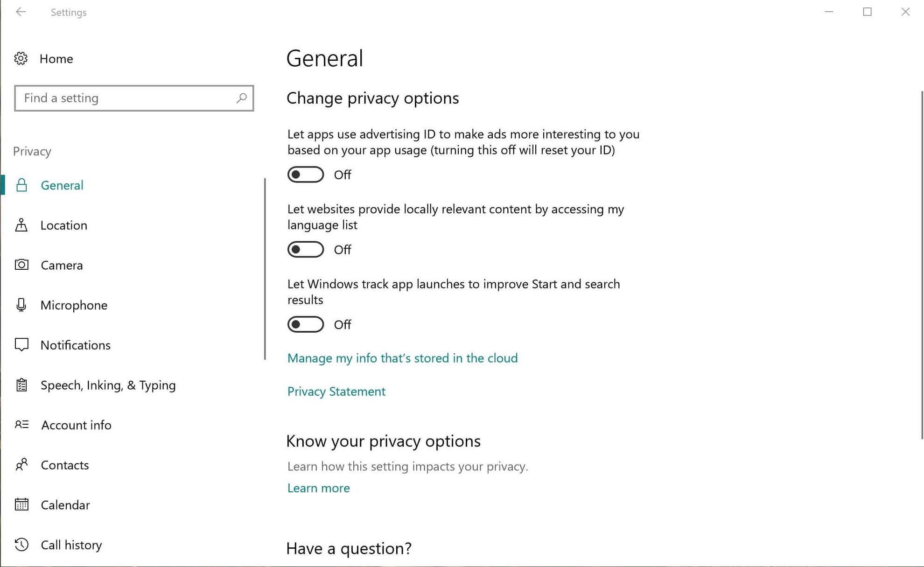Open Home settings via the gear icon
The width and height of the screenshot is (924, 567).
coord(21,58)
